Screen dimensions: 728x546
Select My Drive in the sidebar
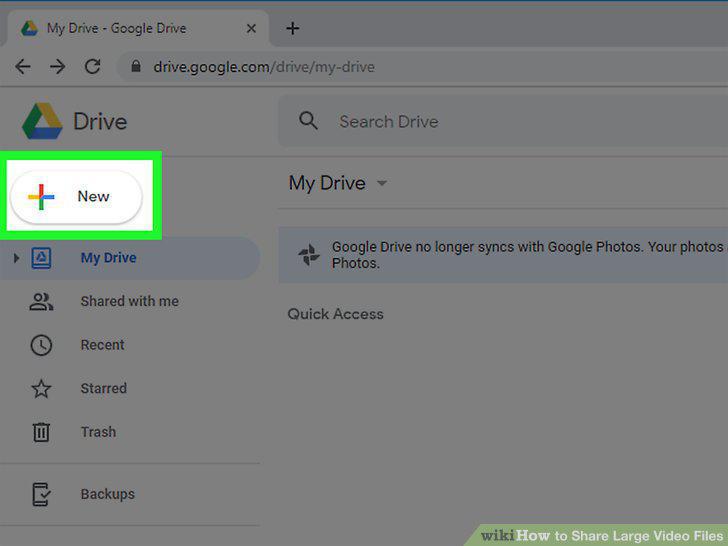pyautogui.click(x=130, y=258)
